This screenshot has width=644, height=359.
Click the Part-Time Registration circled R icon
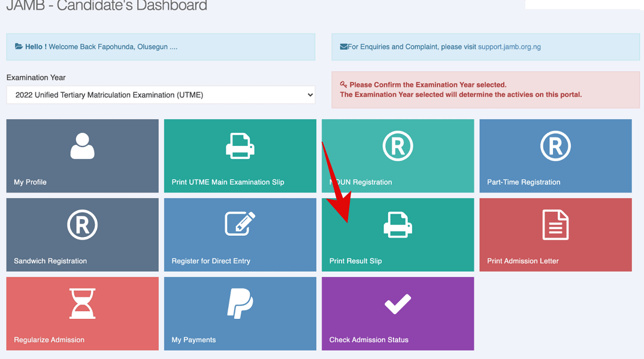[555, 146]
